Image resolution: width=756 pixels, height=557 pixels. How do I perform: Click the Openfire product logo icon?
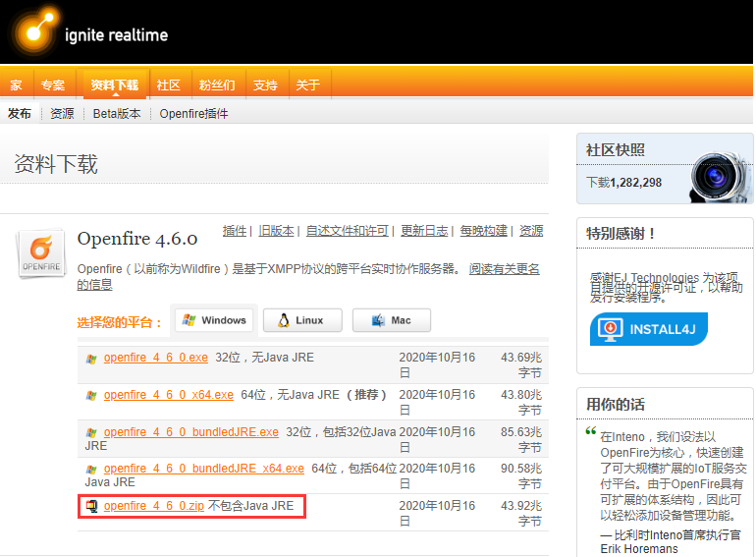point(41,252)
